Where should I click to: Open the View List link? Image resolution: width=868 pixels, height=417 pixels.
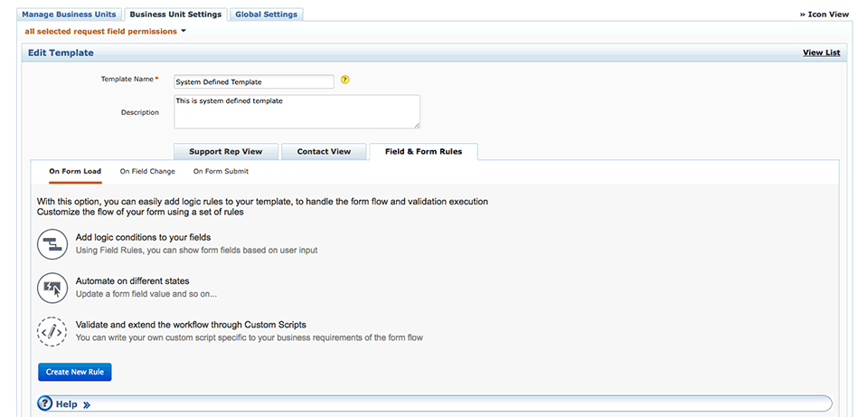pos(821,52)
